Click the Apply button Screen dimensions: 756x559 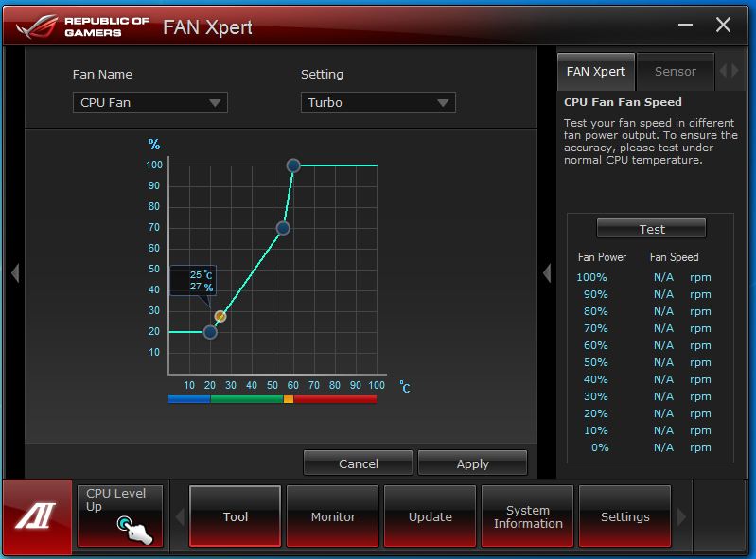472,463
